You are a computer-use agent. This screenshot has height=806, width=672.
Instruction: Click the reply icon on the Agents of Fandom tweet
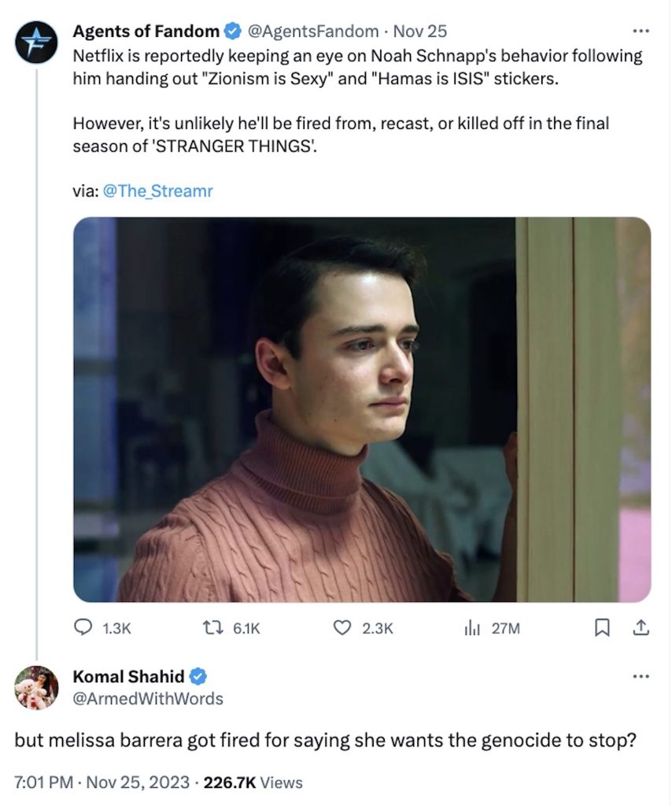(83, 629)
